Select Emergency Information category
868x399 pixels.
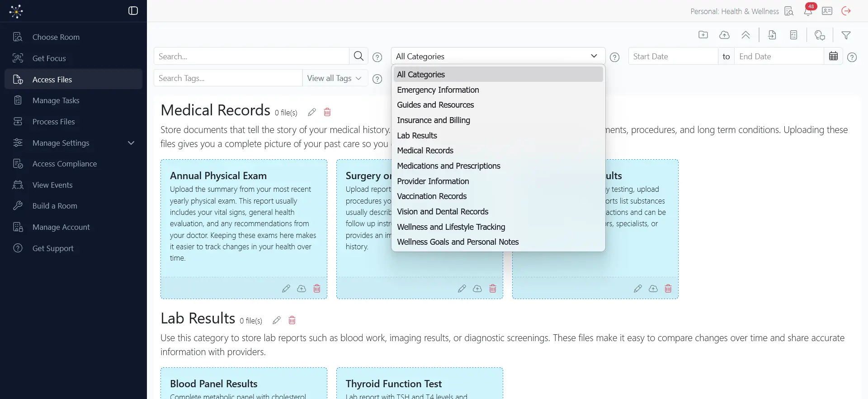pos(498,90)
